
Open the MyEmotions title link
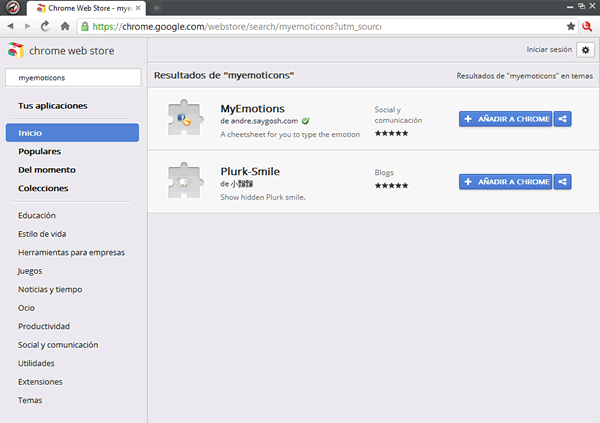252,109
